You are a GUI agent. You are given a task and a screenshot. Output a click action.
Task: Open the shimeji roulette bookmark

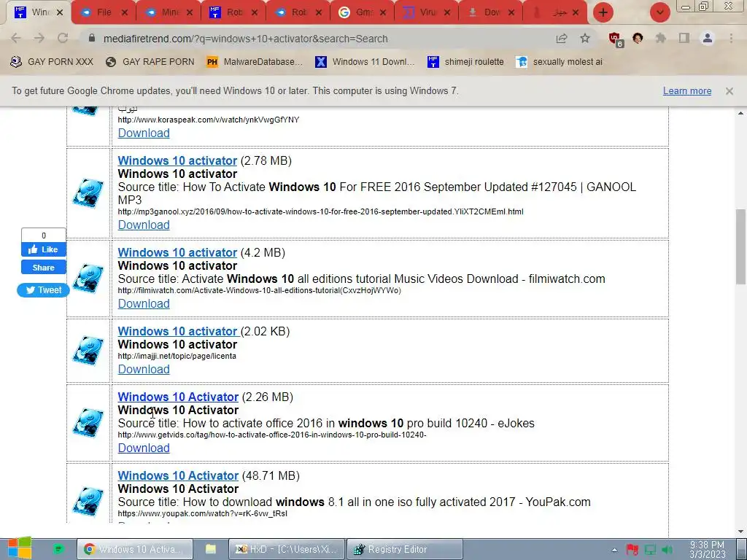(465, 62)
